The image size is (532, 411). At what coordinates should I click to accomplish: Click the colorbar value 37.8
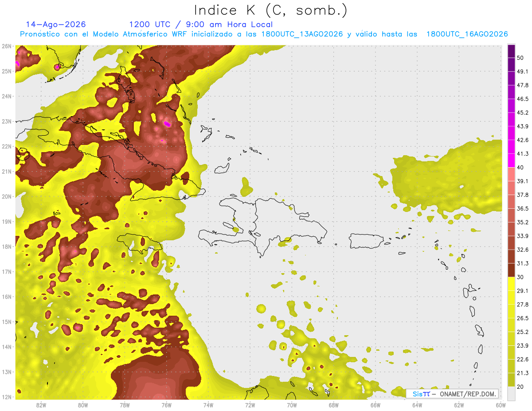pos(522,195)
